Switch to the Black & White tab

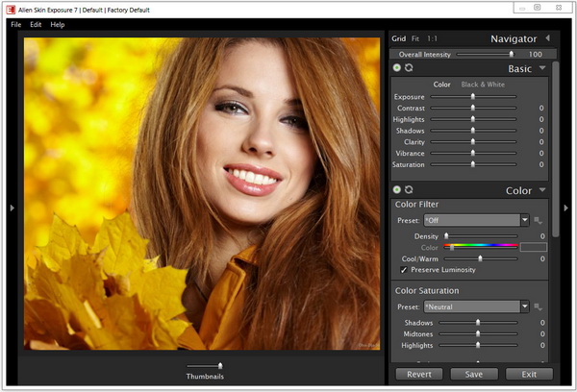click(x=483, y=85)
